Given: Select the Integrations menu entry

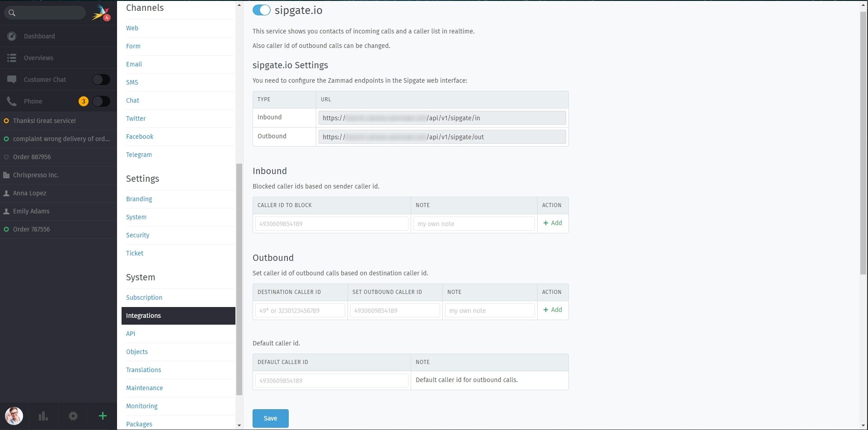Looking at the screenshot, I should (x=143, y=316).
